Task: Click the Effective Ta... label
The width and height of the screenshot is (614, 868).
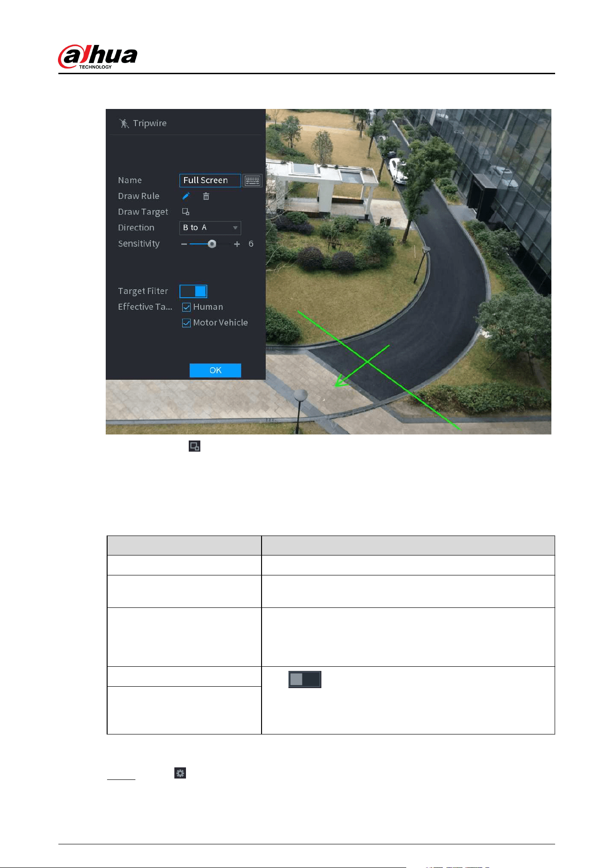Action: 145,307
